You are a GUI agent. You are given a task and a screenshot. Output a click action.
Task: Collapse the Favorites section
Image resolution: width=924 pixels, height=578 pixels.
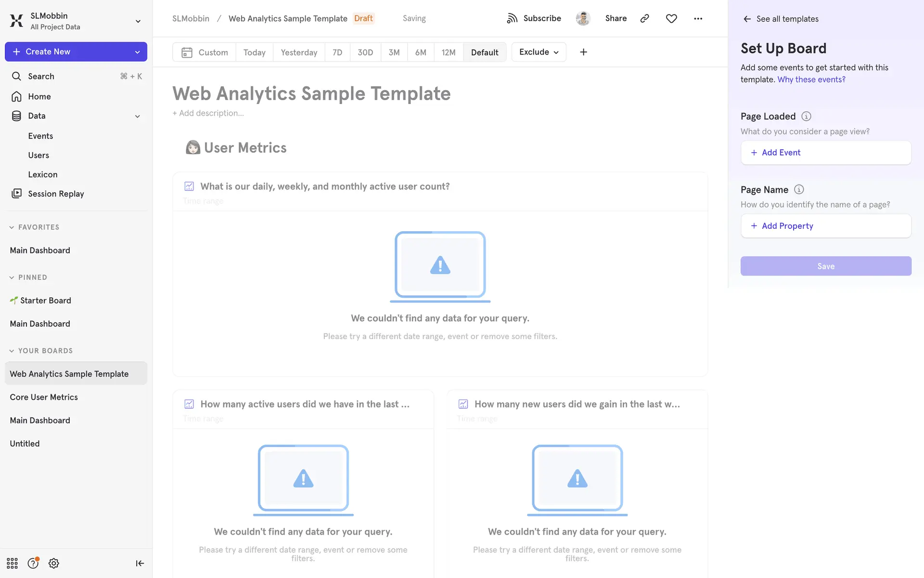coord(12,227)
